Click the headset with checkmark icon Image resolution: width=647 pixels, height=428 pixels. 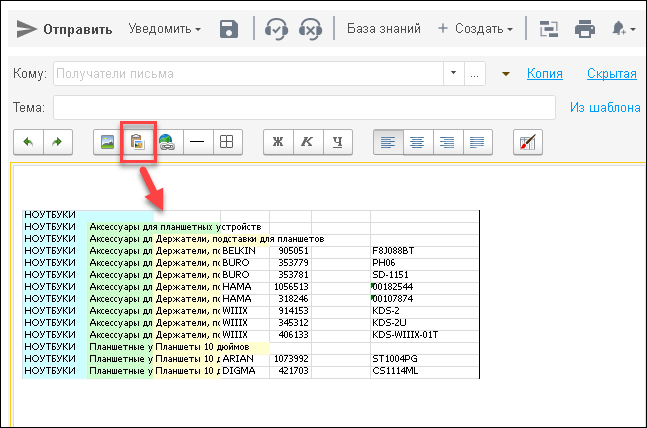pos(276,29)
